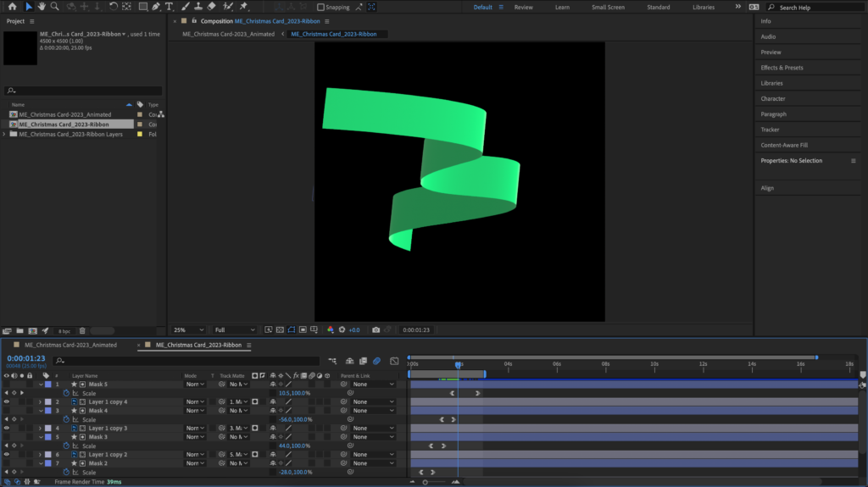868x487 pixels.
Task: Click the Scale stopwatch for Mask 4
Action: [x=66, y=419]
